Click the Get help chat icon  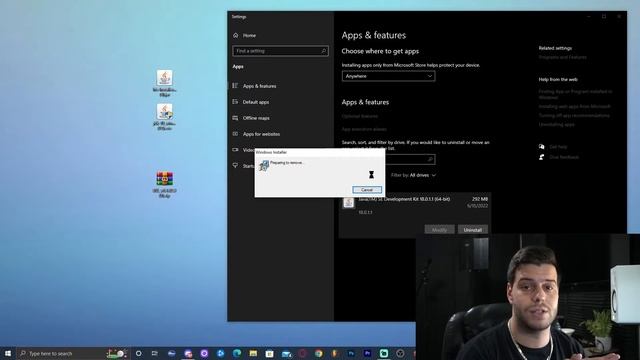coord(542,147)
